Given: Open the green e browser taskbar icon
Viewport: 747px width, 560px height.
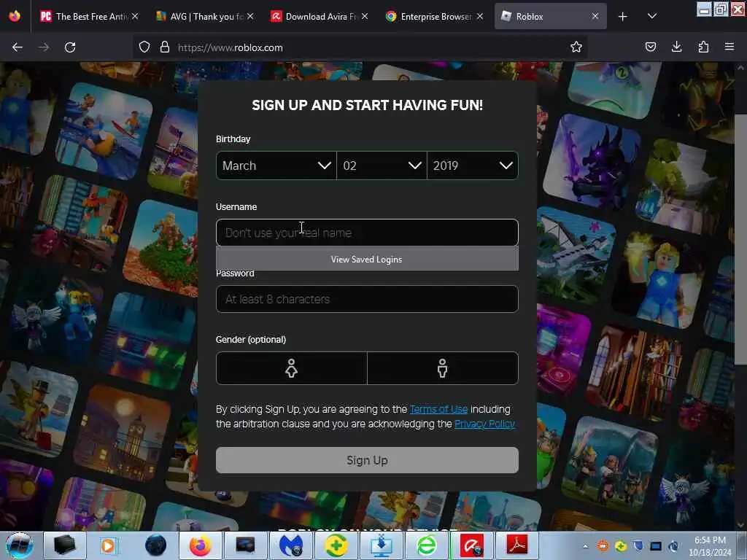Looking at the screenshot, I should coord(426,545).
